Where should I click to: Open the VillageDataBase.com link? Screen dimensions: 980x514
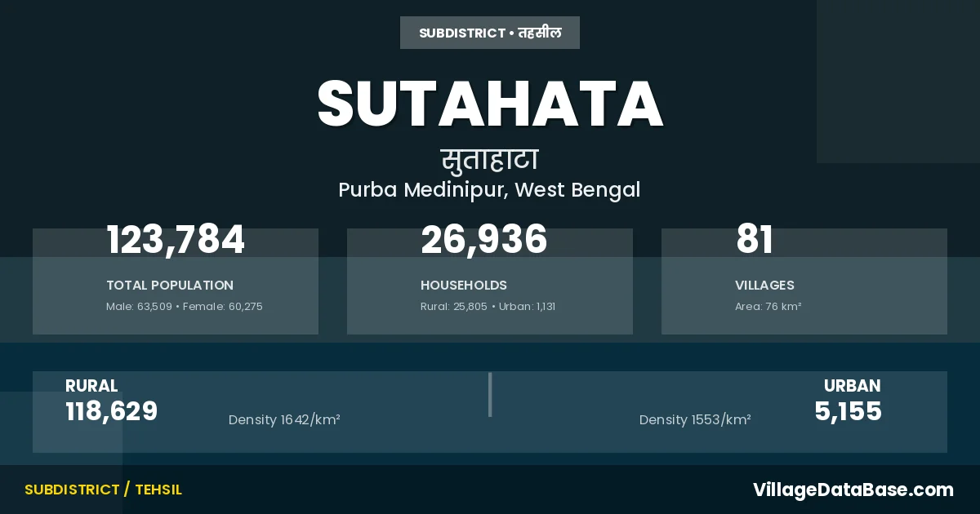[853, 490]
